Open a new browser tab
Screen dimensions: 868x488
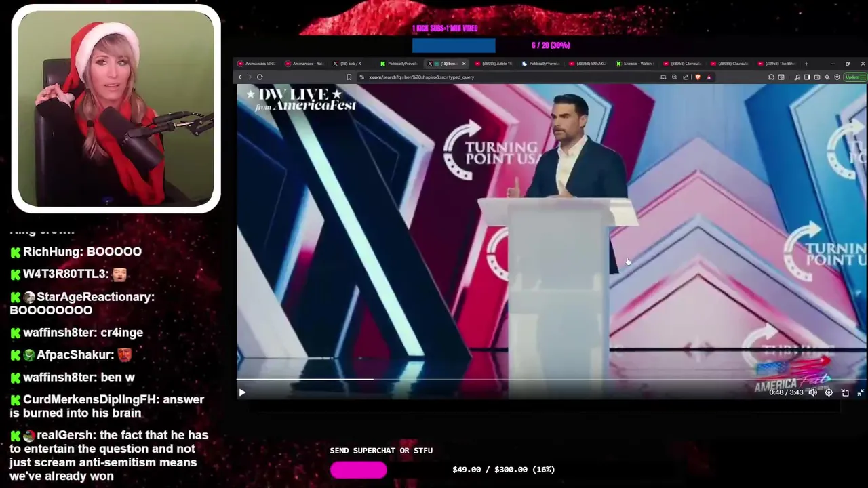coord(806,64)
